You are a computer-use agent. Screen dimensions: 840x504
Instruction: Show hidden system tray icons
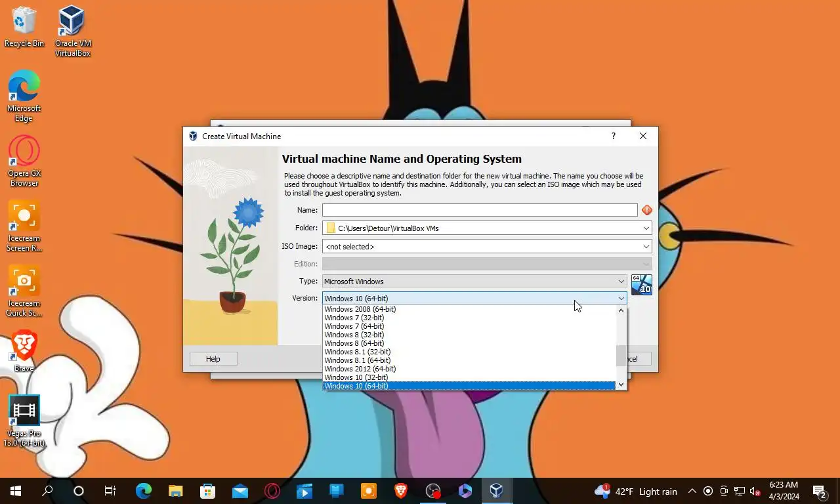692,491
